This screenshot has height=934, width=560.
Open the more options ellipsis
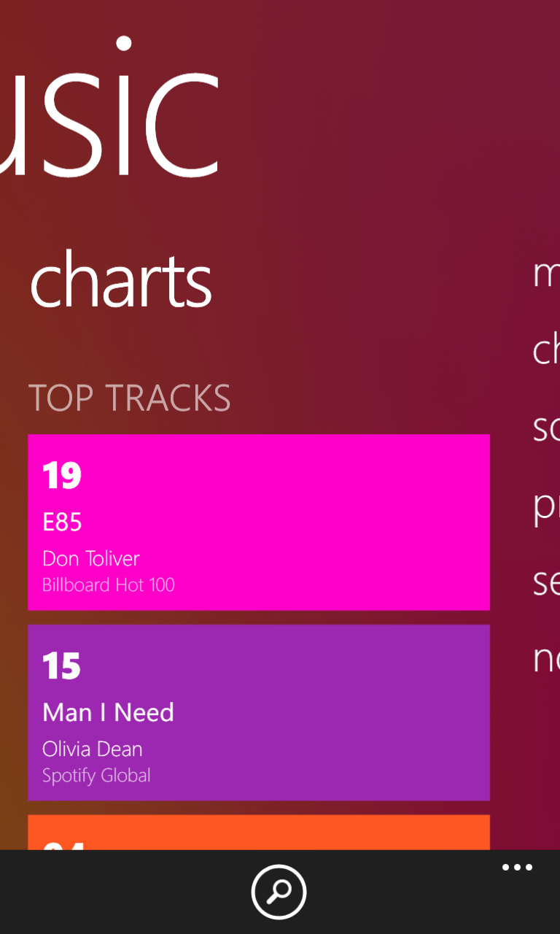point(517,868)
